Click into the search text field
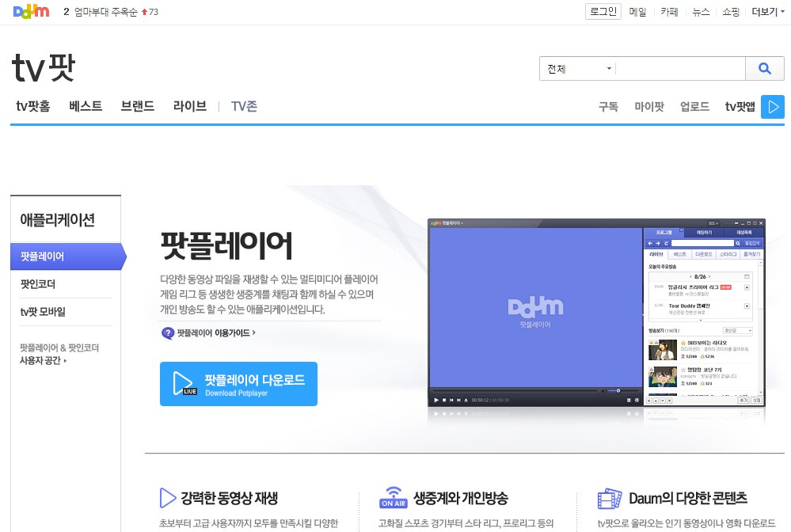The image size is (791, 532). point(680,69)
